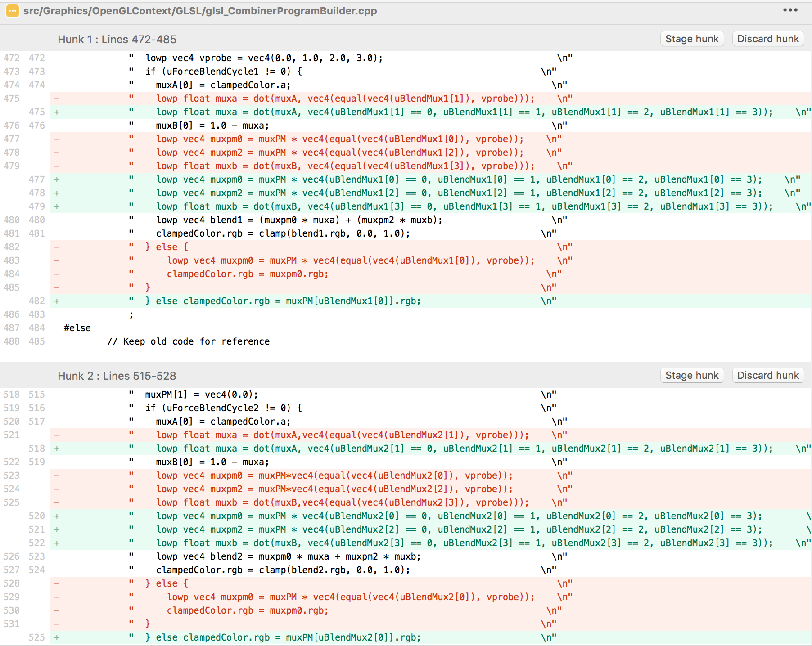Click the minus marker on removed line 482
Image resolution: width=812 pixels, height=646 pixels.
57,247
